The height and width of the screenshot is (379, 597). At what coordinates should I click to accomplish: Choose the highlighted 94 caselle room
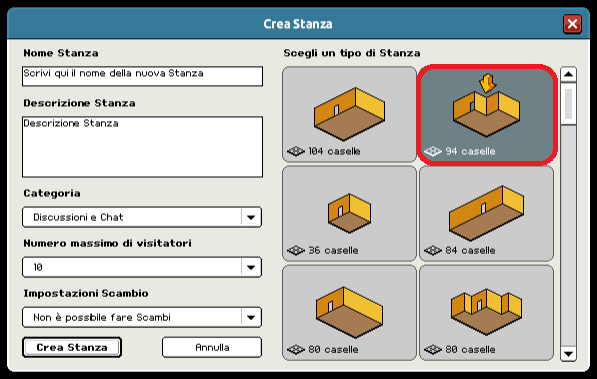(487, 114)
